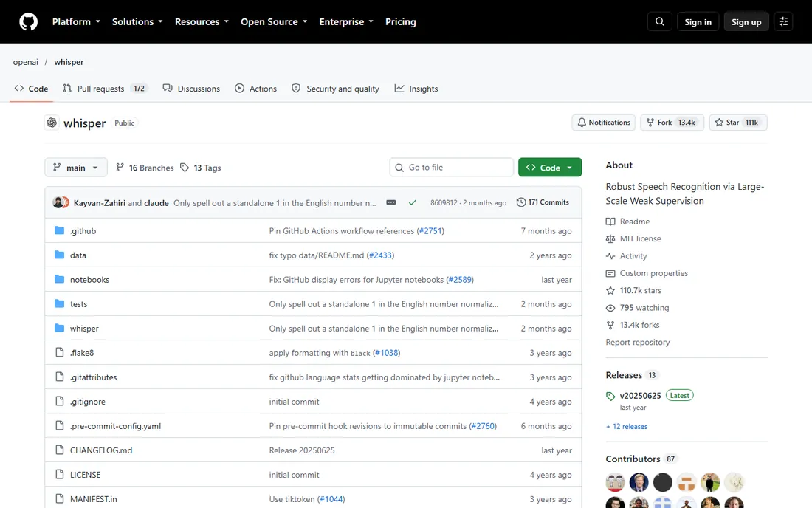Viewport: 812px width, 508px height.
Task: Click the OpenAI avatar beside whisper title
Action: pyautogui.click(x=52, y=123)
